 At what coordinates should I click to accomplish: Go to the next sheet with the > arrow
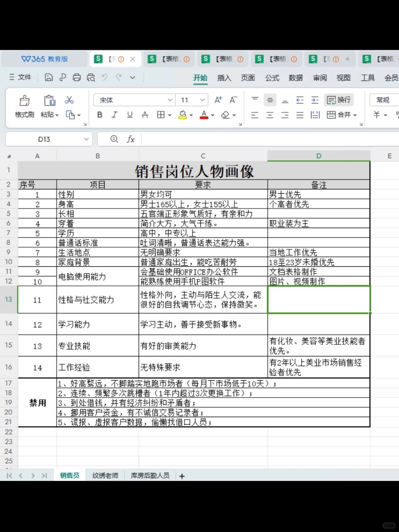[x=33, y=475]
